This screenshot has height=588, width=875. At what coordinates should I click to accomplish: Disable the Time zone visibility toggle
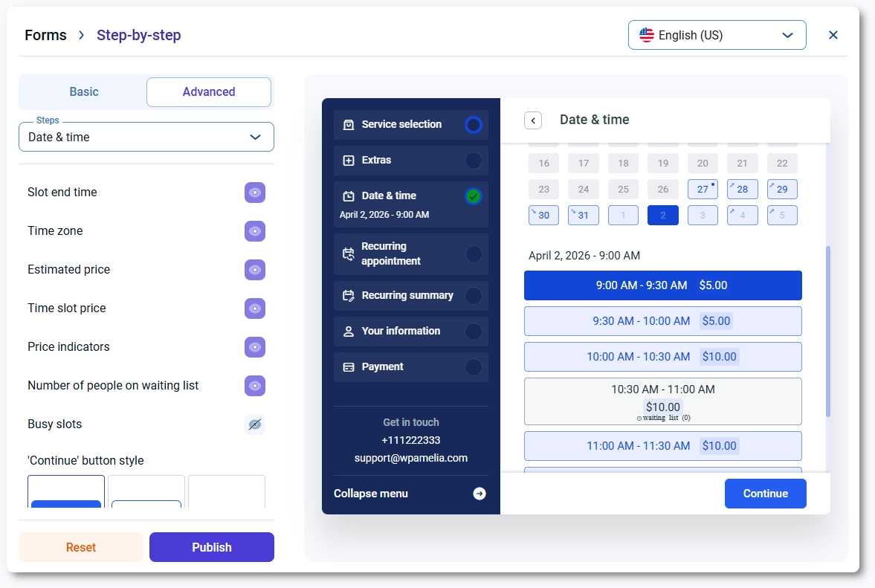click(x=255, y=231)
